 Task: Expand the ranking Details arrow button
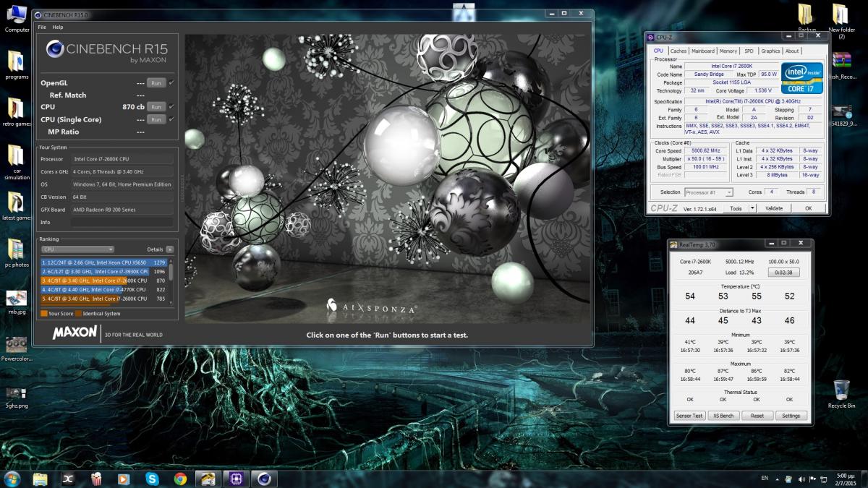coord(170,249)
